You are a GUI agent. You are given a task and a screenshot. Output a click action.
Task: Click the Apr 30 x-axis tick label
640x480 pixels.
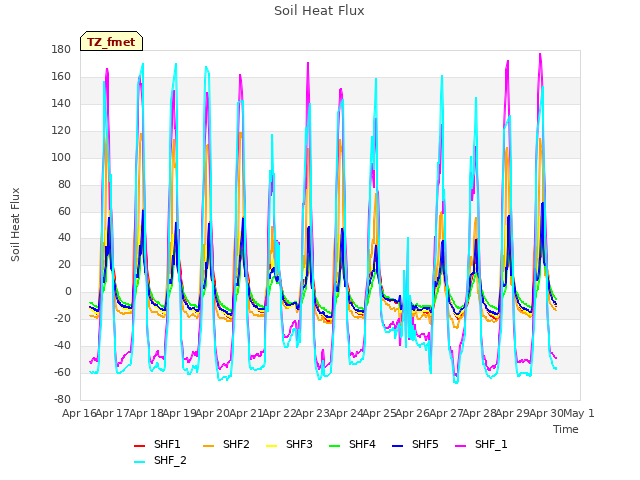click(546, 413)
